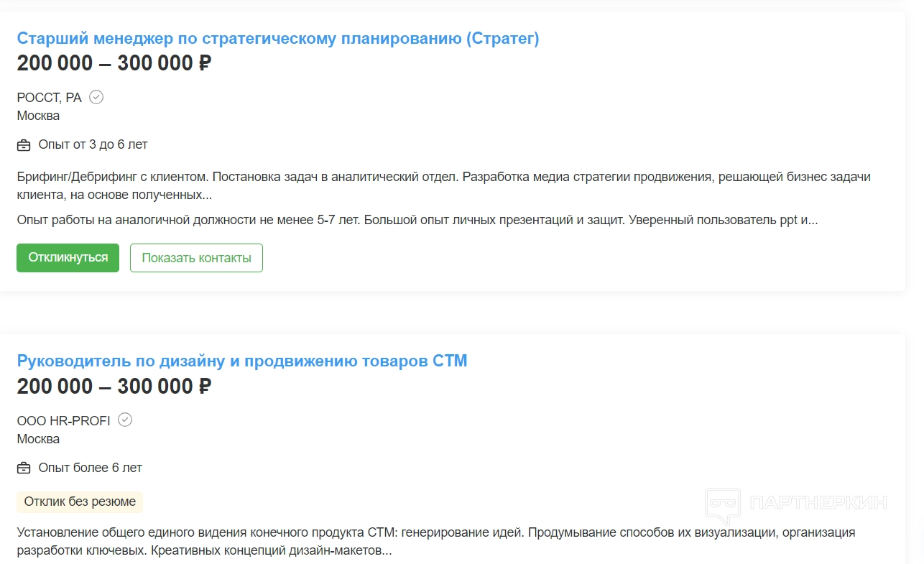Click the Партнеркин watermark logo icon
Viewport: 924px width, 564px height.
click(x=723, y=504)
